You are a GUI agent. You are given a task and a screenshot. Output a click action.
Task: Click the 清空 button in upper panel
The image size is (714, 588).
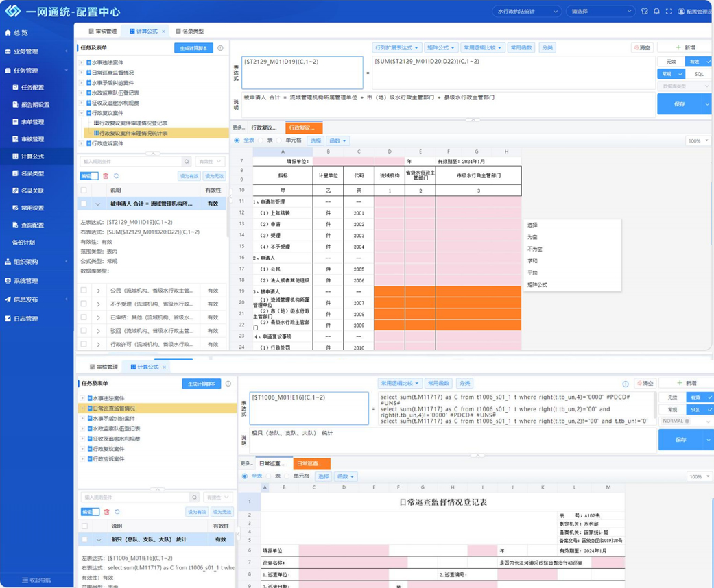(642, 48)
